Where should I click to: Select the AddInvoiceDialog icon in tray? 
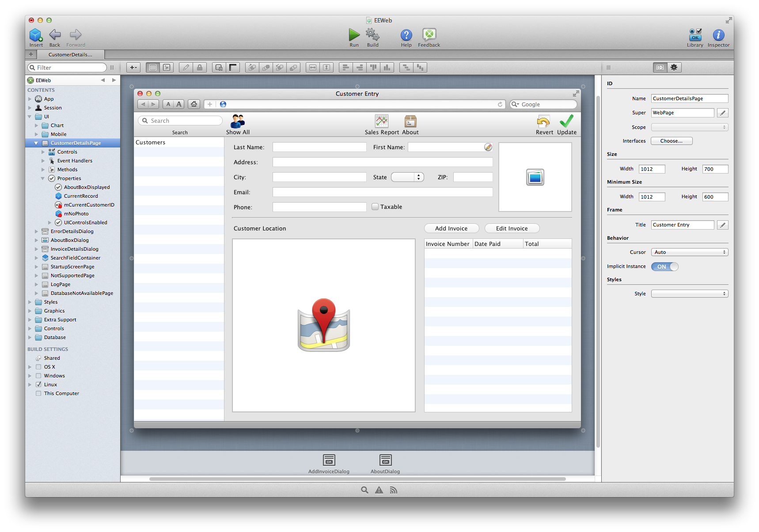tap(329, 460)
